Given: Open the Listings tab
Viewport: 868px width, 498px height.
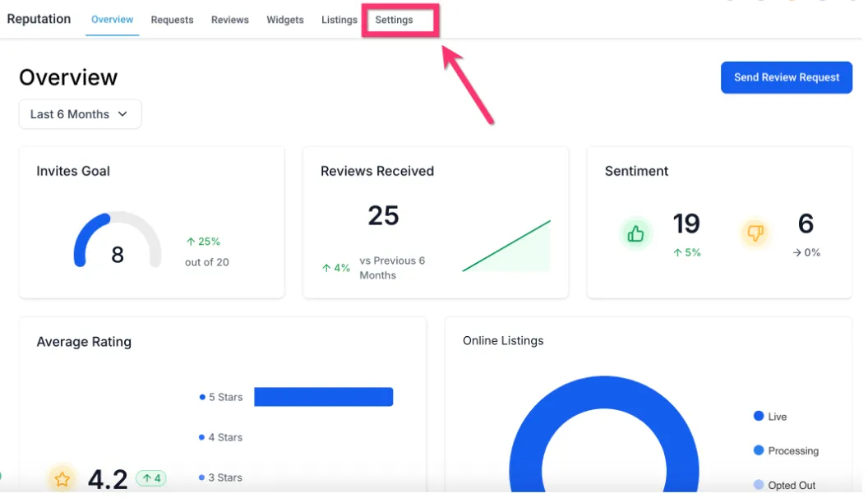Looking at the screenshot, I should [339, 20].
